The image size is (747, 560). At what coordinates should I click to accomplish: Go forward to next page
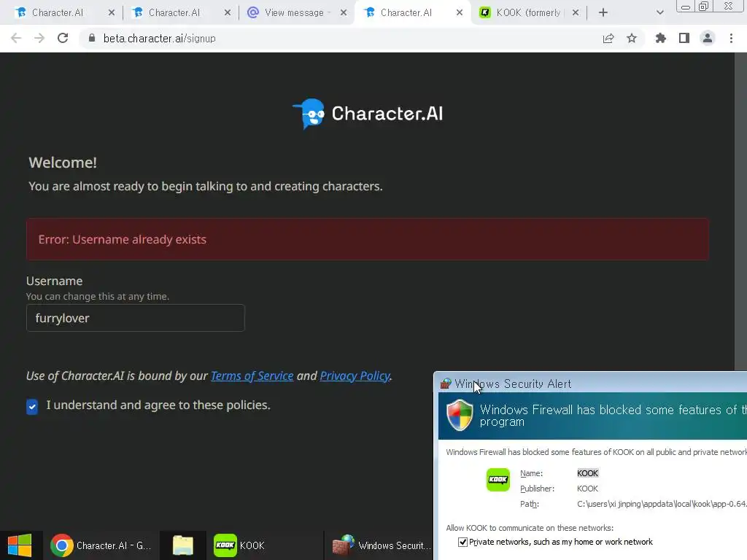tap(39, 38)
